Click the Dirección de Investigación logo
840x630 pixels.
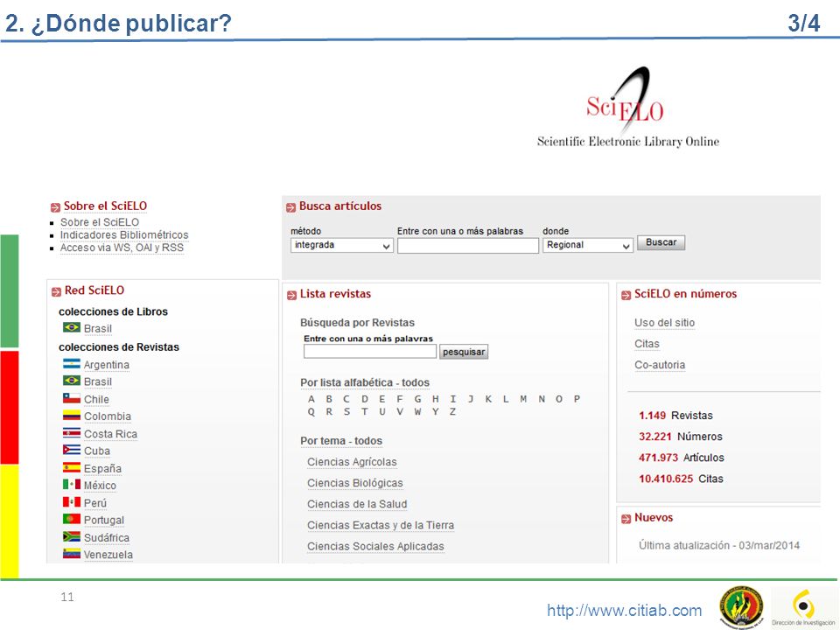(803, 606)
